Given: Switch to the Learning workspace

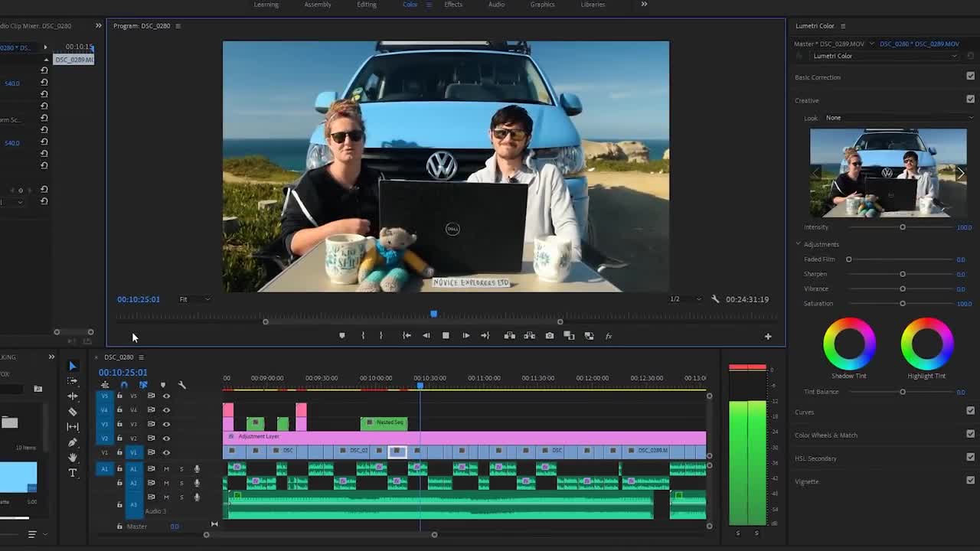Looking at the screenshot, I should (x=266, y=5).
